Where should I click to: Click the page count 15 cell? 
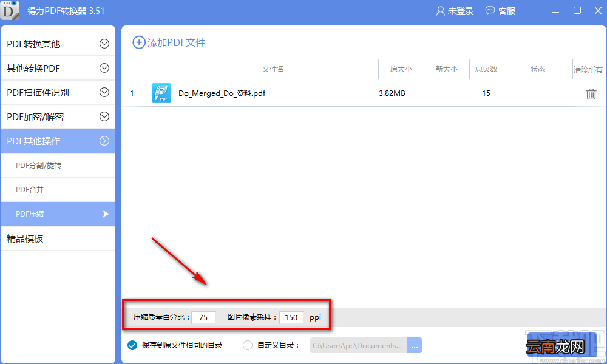[486, 93]
